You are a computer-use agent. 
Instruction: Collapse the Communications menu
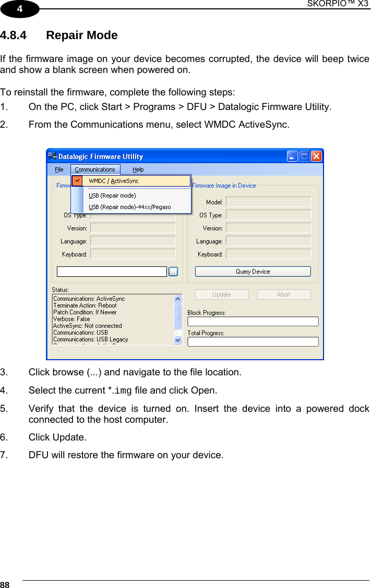pyautogui.click(x=95, y=169)
